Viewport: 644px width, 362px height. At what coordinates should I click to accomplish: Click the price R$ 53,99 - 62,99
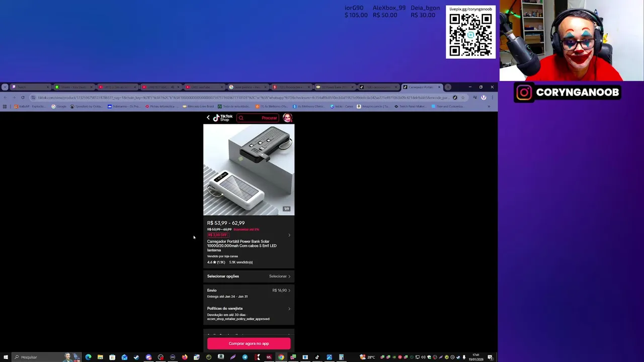point(226,223)
